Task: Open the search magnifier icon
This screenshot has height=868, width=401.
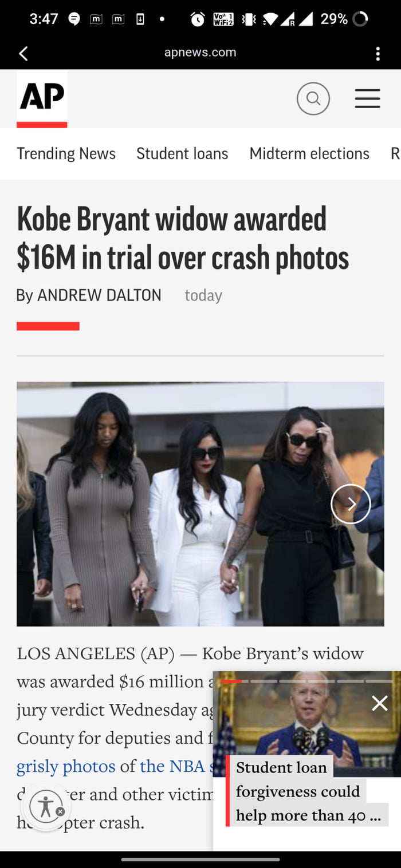Action: pyautogui.click(x=313, y=98)
